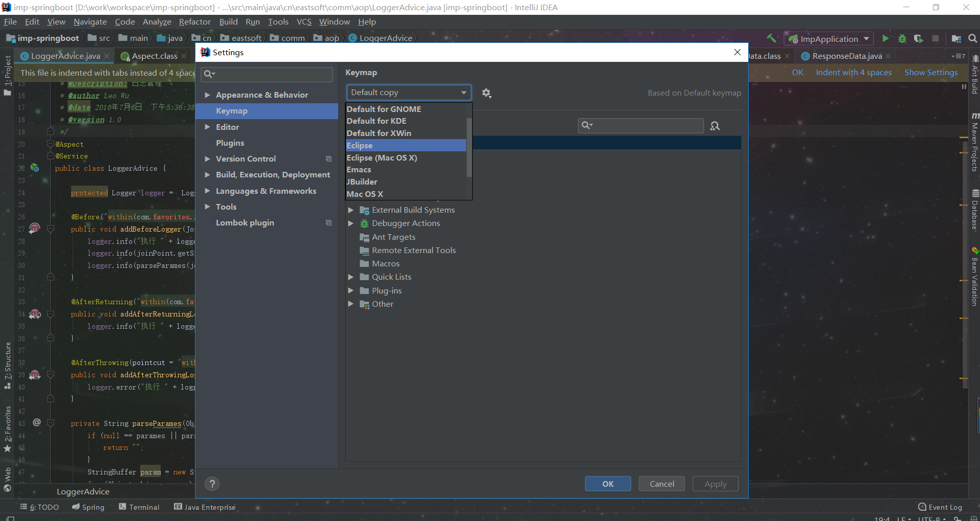Image resolution: width=980 pixels, height=521 pixels.
Task: Click Search Everywhere magnifier icon
Action: (x=973, y=38)
